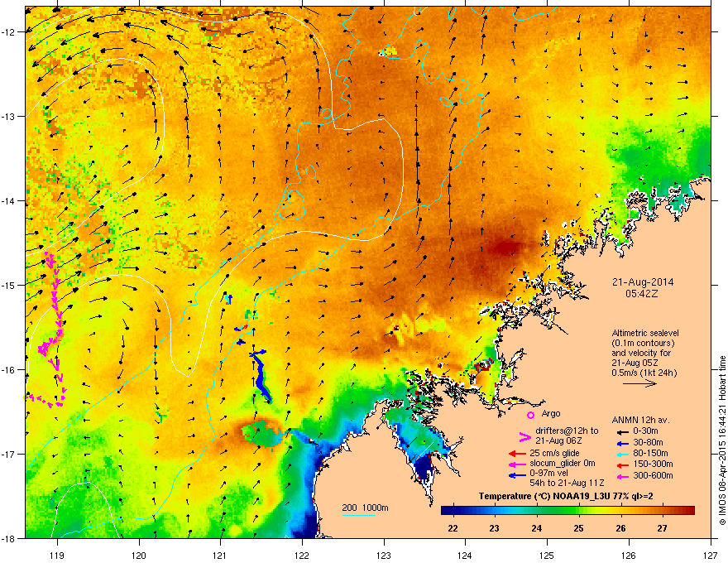
Task: Click the 'Argo' legend label
Action: [551, 413]
